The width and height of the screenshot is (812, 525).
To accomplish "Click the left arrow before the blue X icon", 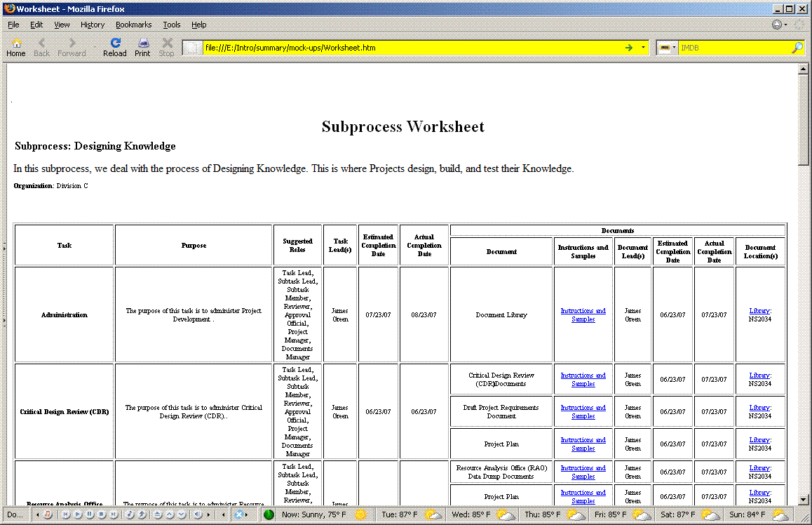I will coord(223,514).
